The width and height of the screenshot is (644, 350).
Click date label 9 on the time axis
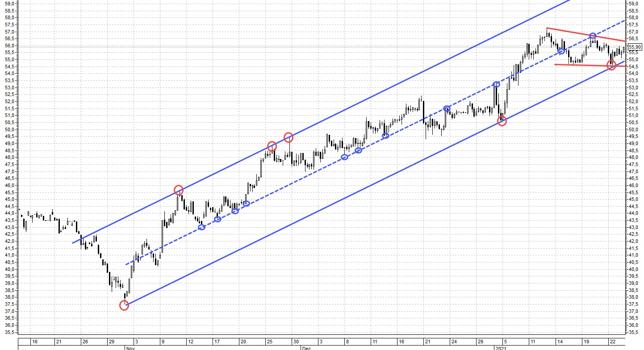pos(163,342)
